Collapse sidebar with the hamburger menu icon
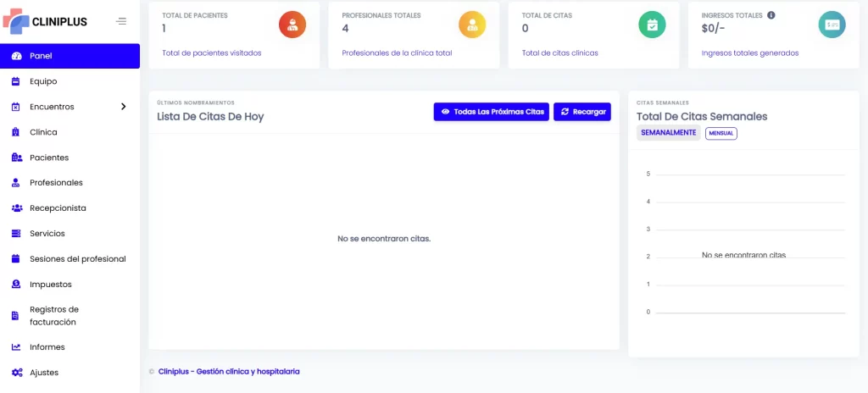The width and height of the screenshot is (868, 393). (x=121, y=21)
